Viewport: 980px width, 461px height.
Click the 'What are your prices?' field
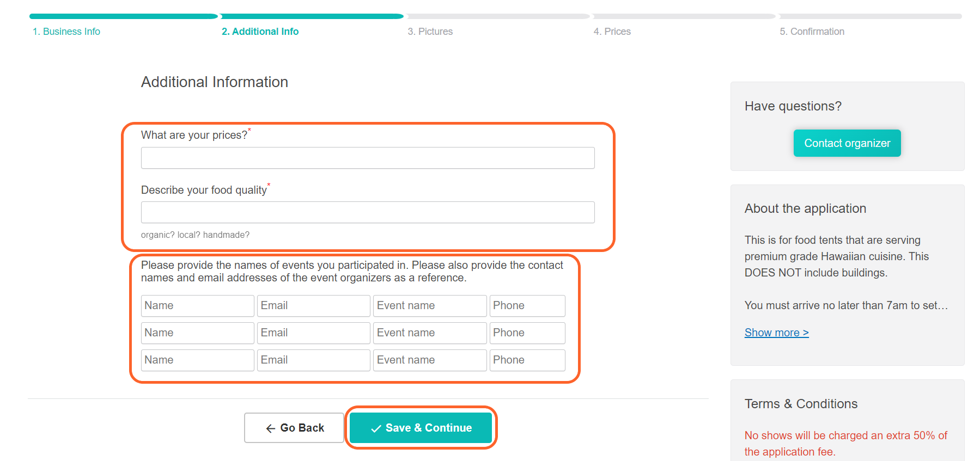[x=367, y=158]
